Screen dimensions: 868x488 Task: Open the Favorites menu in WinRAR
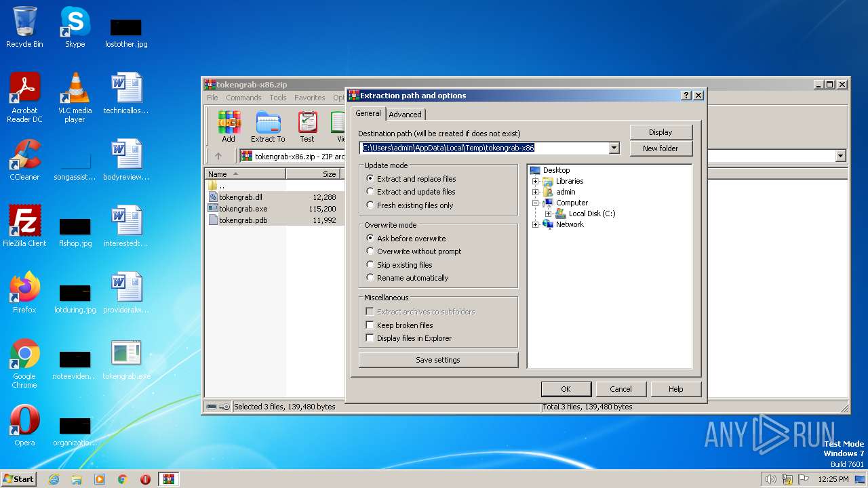tap(309, 98)
